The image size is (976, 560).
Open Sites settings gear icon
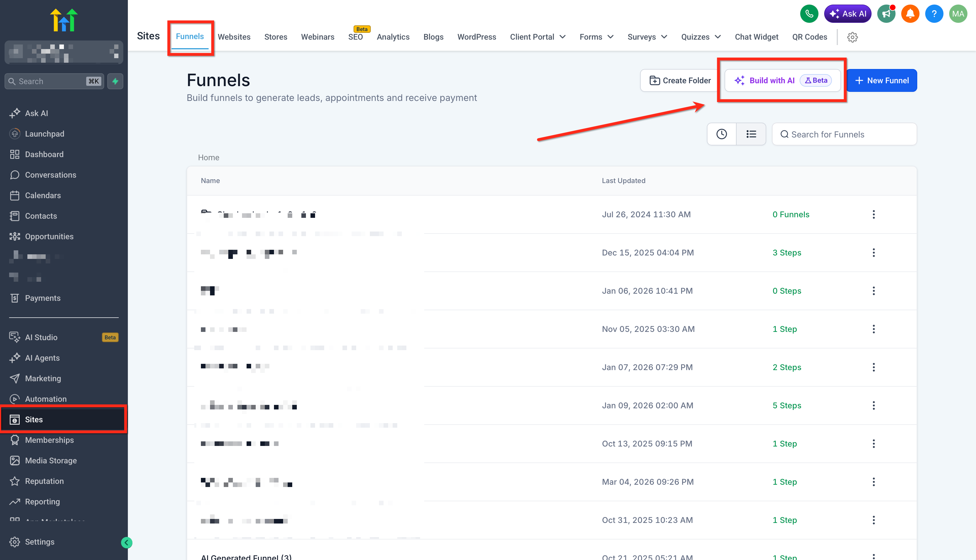click(x=852, y=37)
